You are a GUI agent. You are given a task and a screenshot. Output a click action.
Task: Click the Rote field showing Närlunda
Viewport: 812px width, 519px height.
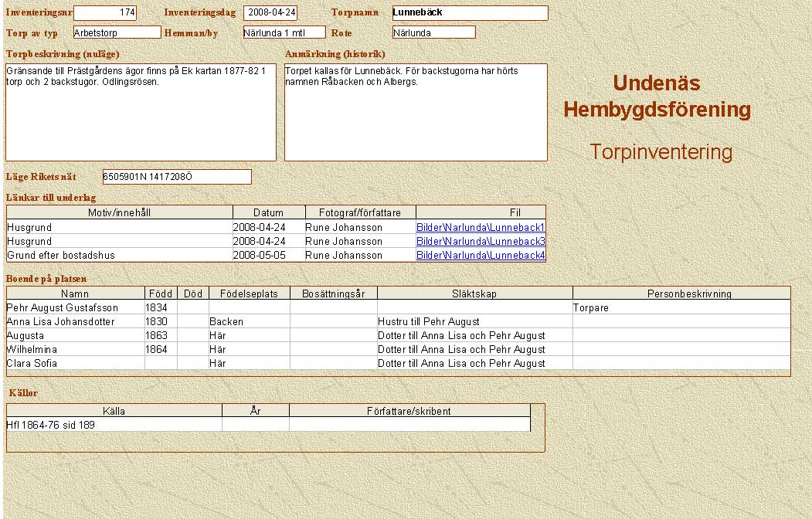pyautogui.click(x=433, y=32)
